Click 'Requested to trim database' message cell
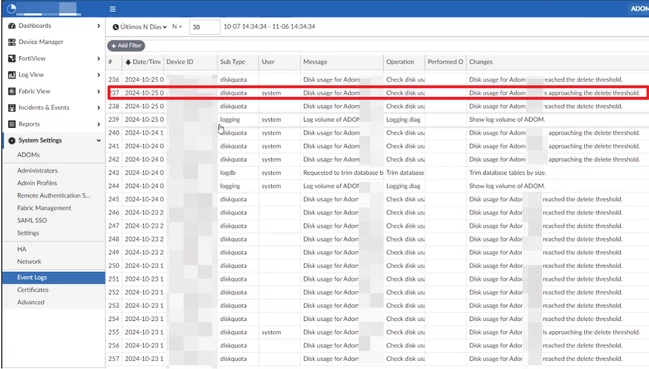This screenshot has width=649, height=369. click(343, 173)
